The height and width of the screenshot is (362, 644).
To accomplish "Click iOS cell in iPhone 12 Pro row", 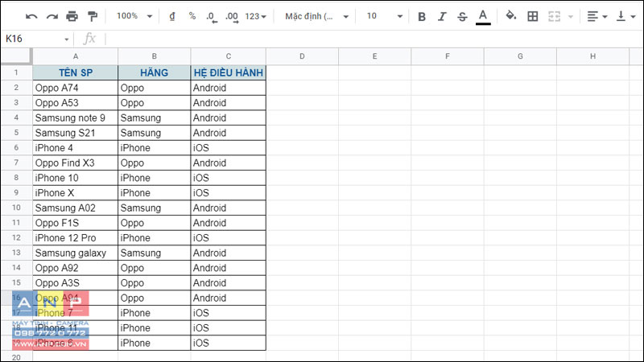I will tap(229, 237).
